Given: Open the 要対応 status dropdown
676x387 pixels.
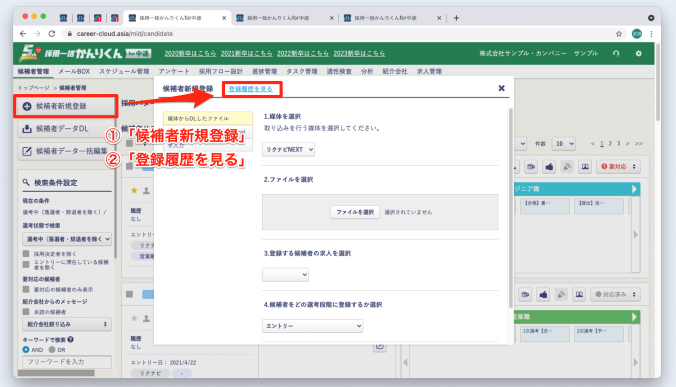Looking at the screenshot, I should pyautogui.click(x=618, y=166).
